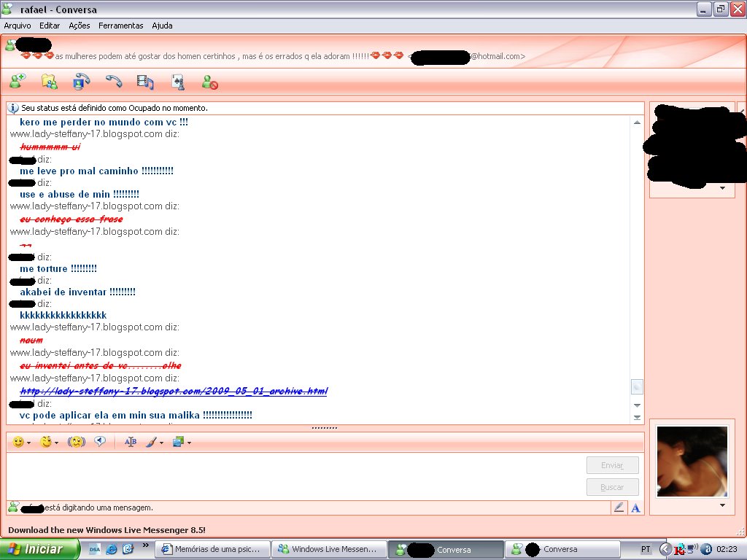Click your display picture thumbnail
Screen dimensions: 747x560
coord(692,462)
